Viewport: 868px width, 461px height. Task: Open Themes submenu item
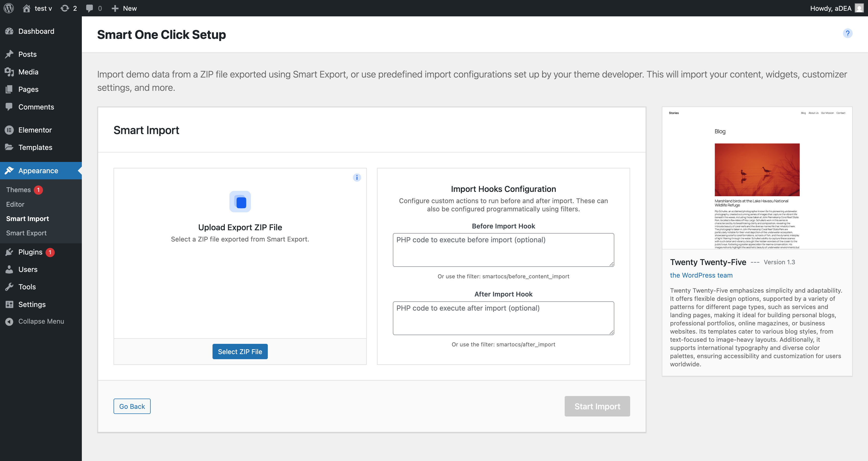(x=18, y=190)
